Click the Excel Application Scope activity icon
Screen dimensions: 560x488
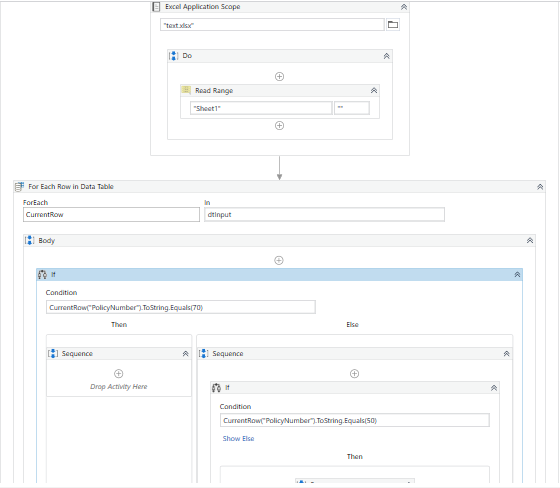tap(156, 7)
